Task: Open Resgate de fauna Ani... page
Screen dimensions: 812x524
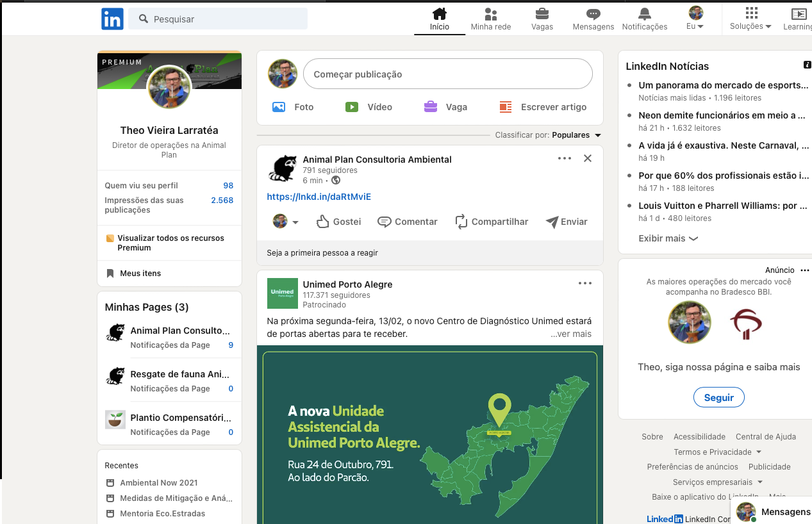Action: (x=179, y=374)
